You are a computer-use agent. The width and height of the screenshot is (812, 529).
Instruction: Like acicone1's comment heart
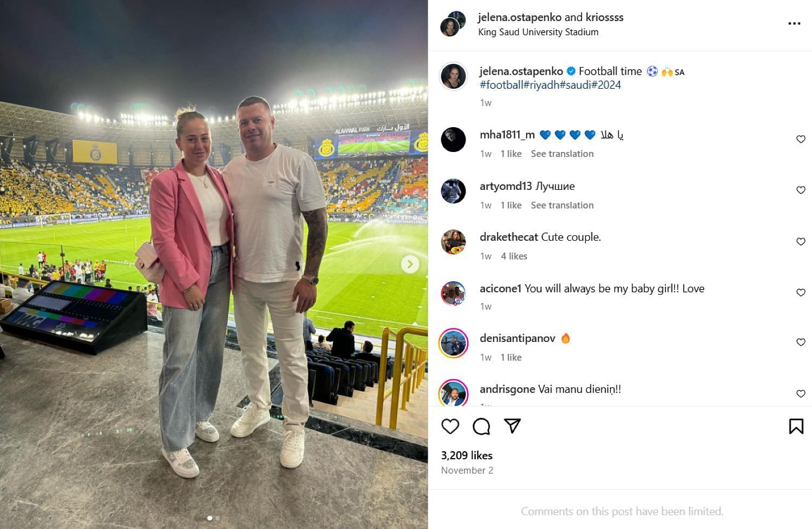click(801, 293)
